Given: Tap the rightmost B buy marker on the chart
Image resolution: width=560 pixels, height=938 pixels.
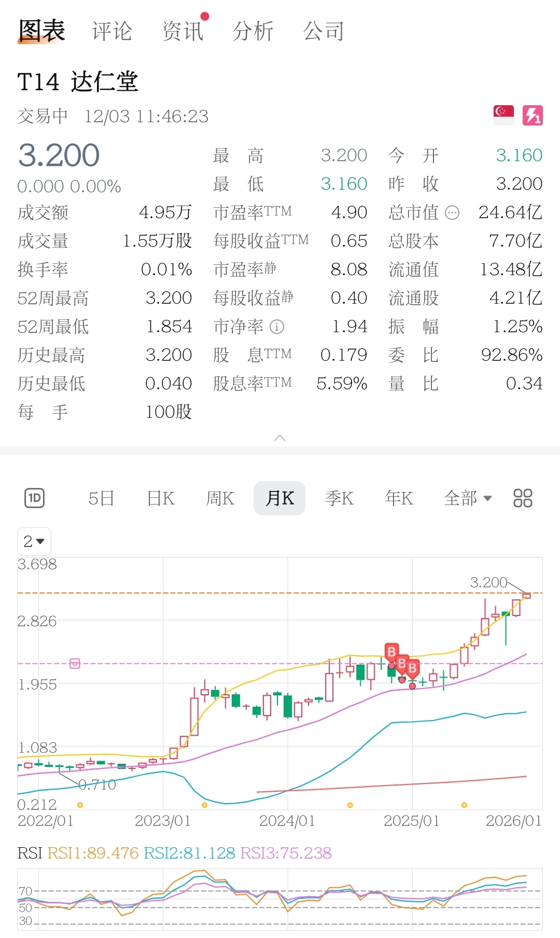Looking at the screenshot, I should pyautogui.click(x=412, y=668).
